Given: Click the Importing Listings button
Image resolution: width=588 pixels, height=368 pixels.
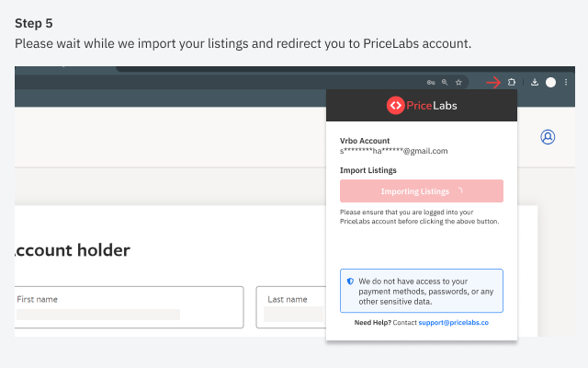Looking at the screenshot, I should coord(422,191).
